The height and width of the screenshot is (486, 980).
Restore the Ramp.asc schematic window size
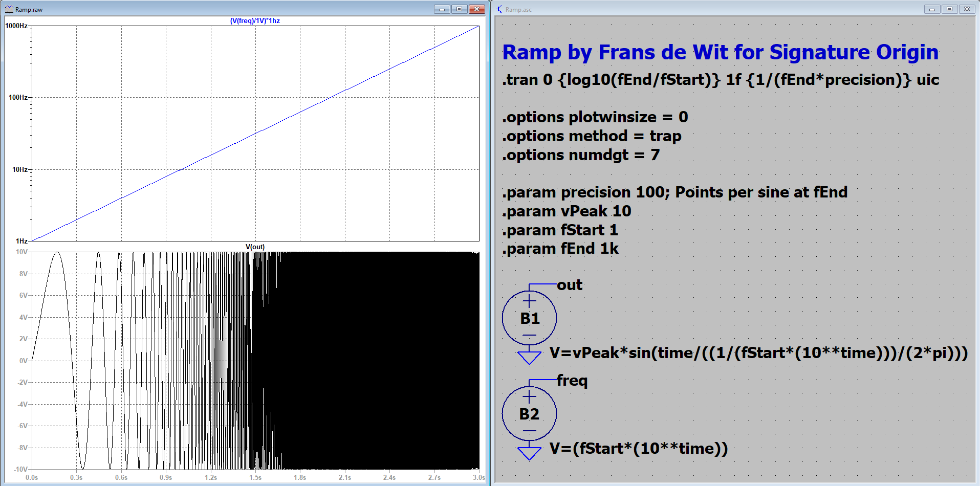coord(949,9)
